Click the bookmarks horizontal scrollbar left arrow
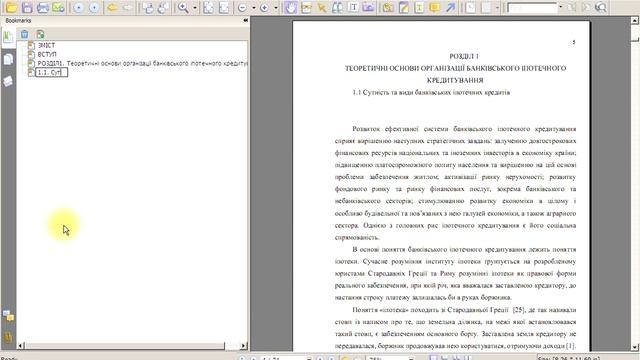The height and width of the screenshot is (360, 640). [21, 346]
